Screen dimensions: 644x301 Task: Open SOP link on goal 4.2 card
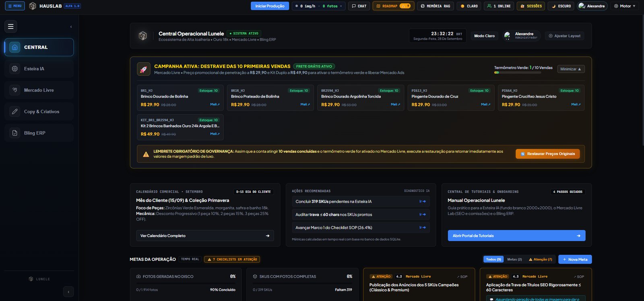[x=462, y=277]
